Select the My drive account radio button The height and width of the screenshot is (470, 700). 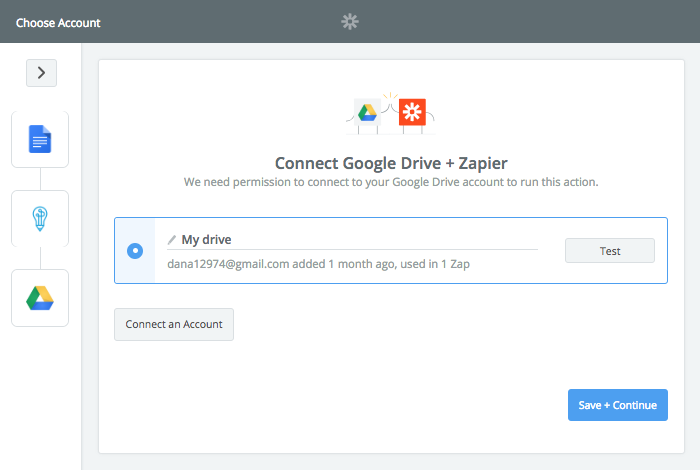(x=135, y=251)
